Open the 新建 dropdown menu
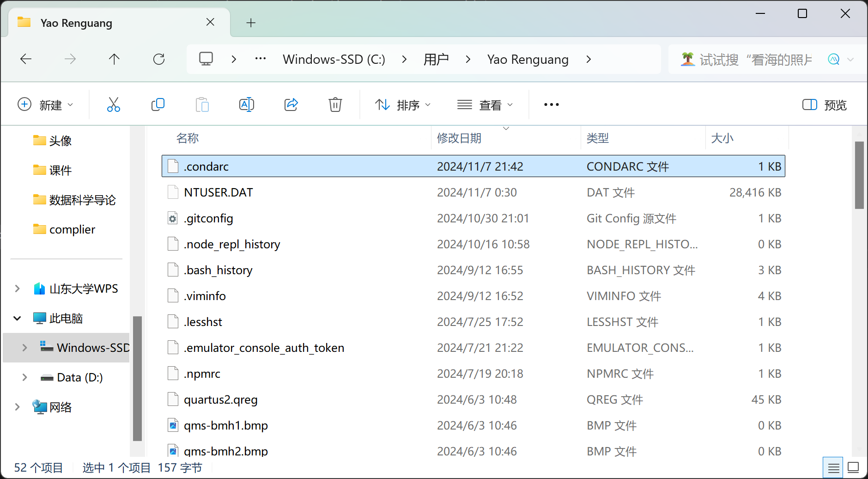The height and width of the screenshot is (479, 868). coord(45,104)
